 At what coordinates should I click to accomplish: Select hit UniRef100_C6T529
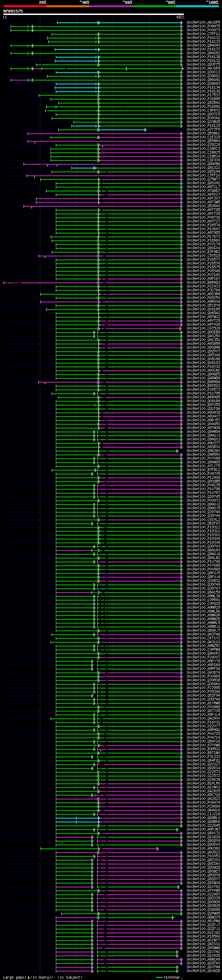[x=203, y=328]
